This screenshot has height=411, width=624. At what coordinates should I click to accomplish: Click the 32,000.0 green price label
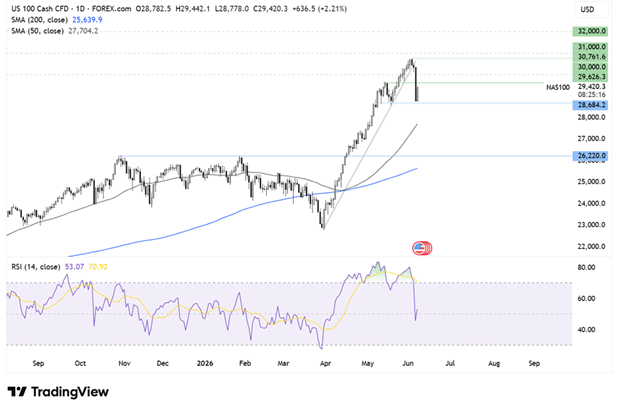pyautogui.click(x=590, y=31)
